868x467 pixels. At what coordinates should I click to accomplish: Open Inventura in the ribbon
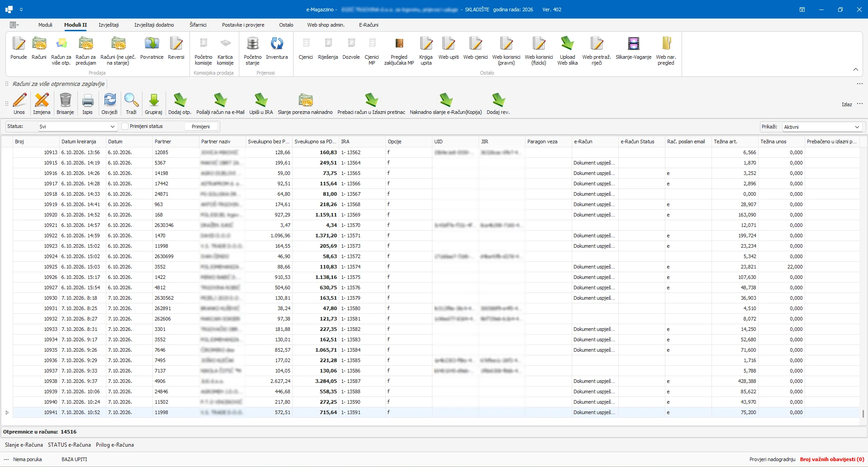click(x=277, y=43)
